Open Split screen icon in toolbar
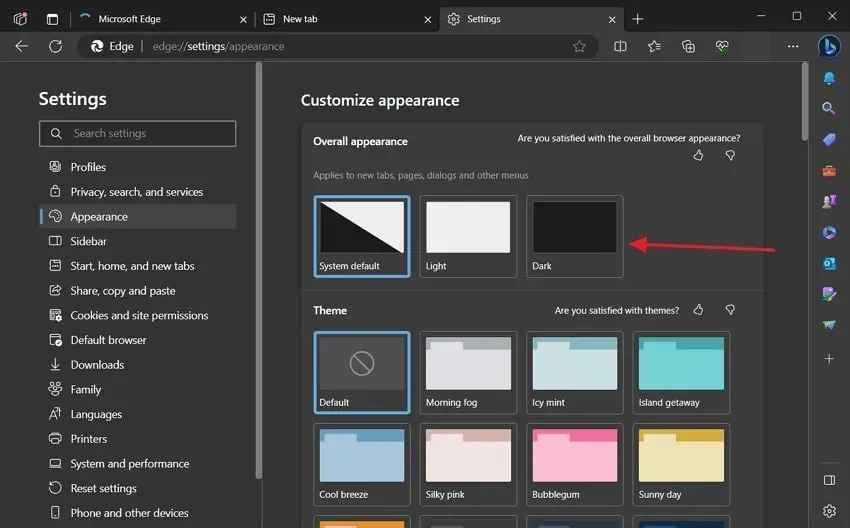This screenshot has height=528, width=850. 620,46
